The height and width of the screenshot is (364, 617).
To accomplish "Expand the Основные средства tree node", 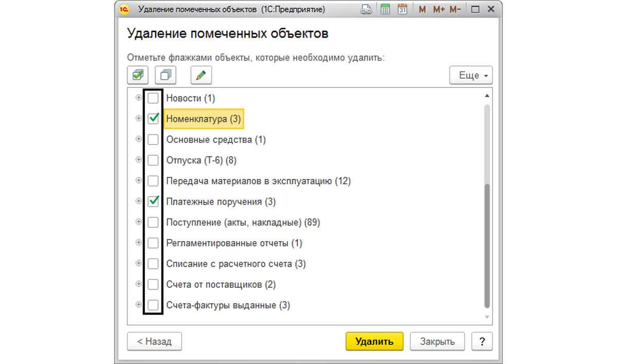I will pos(138,139).
